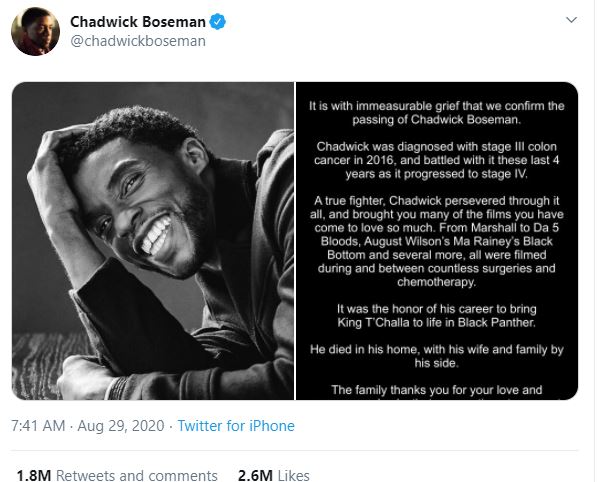Screen dimensions: 605x482
Task: Click the 'He died in his home' sentence
Action: [436, 356]
